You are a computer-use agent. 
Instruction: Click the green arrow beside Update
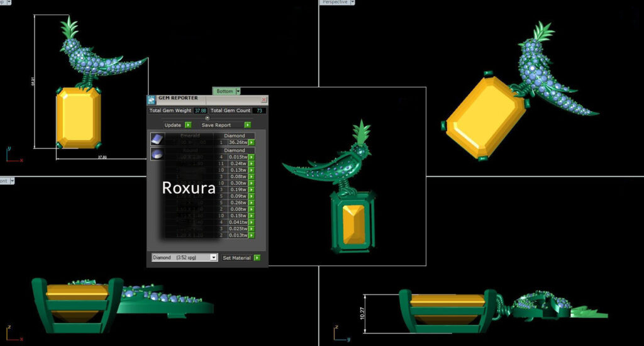click(x=188, y=125)
